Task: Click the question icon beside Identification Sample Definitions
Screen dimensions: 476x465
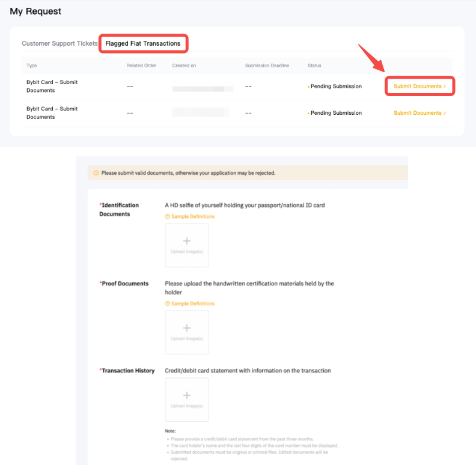Action: point(168,216)
